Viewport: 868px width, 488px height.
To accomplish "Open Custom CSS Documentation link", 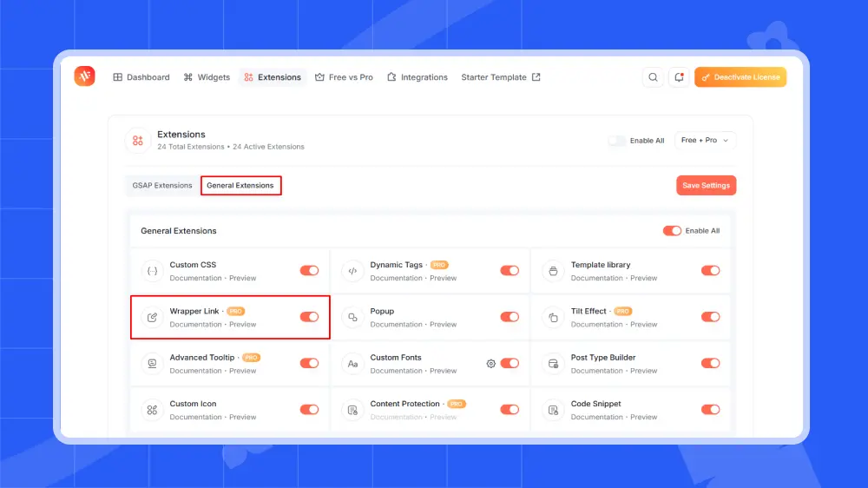I will pyautogui.click(x=195, y=278).
